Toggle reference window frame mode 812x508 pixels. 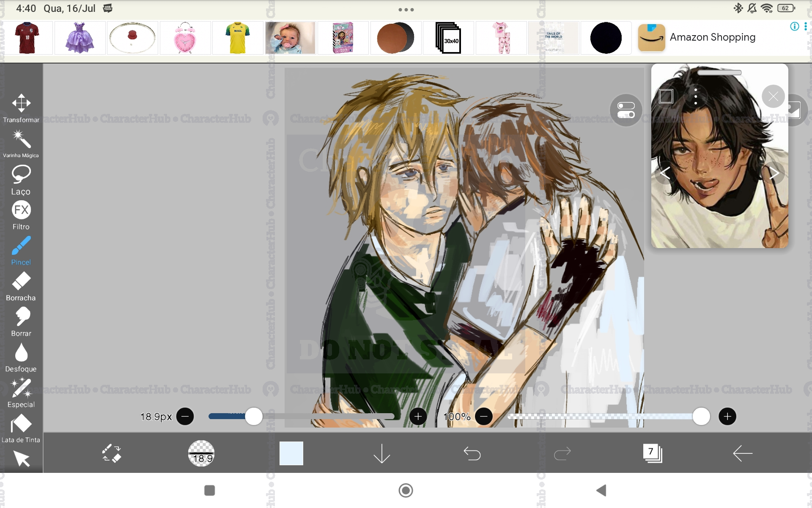point(666,97)
